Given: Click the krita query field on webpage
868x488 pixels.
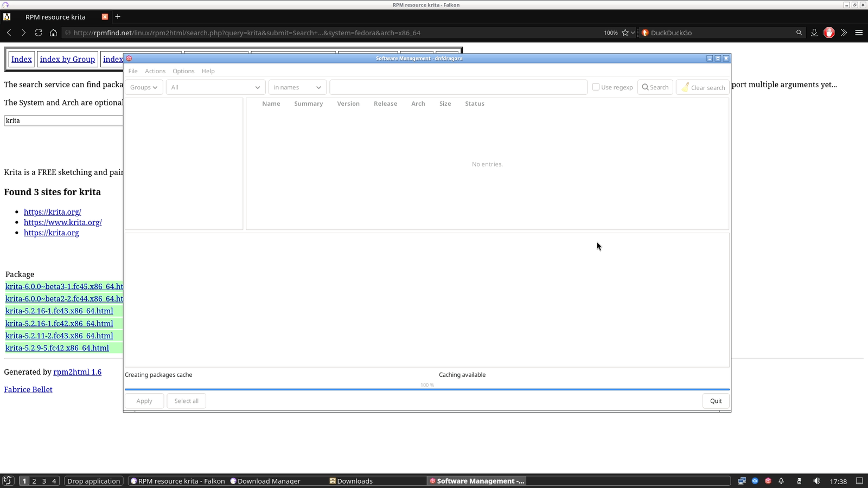Looking at the screenshot, I should pos(63,120).
